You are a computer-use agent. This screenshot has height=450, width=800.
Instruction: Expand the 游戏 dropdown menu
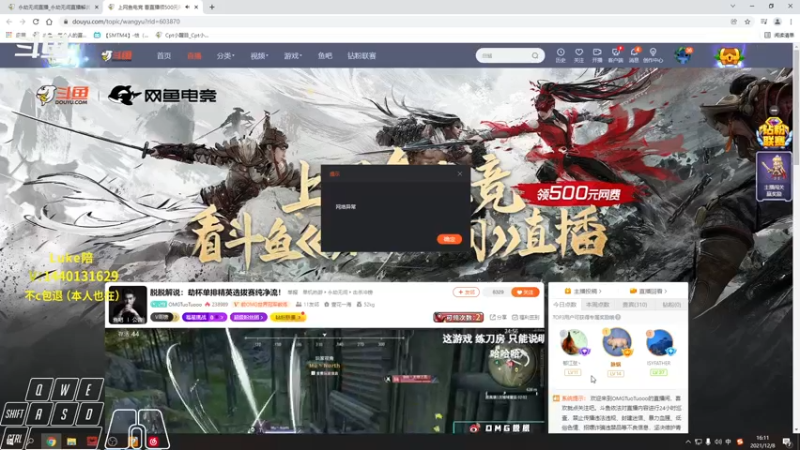tap(293, 56)
